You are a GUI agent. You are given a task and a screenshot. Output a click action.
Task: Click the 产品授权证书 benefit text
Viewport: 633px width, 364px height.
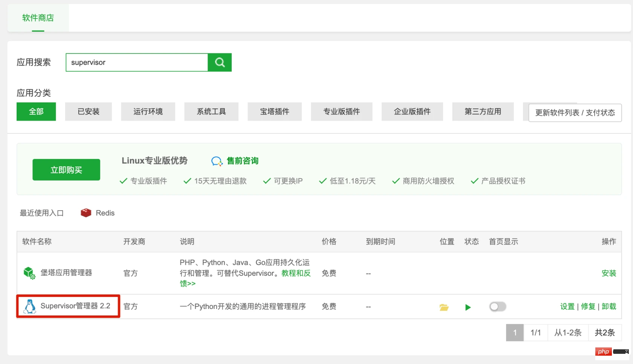503,181
